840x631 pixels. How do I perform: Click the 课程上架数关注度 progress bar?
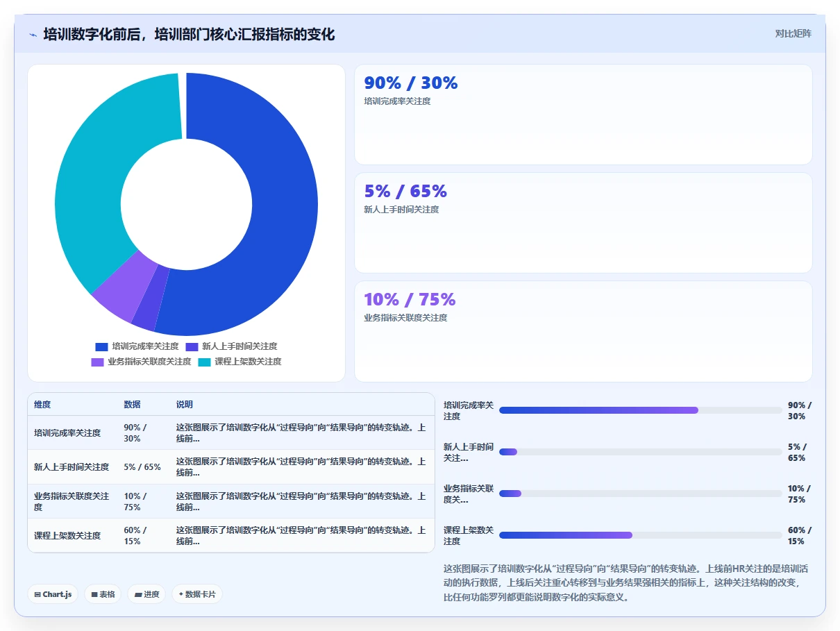(x=641, y=535)
